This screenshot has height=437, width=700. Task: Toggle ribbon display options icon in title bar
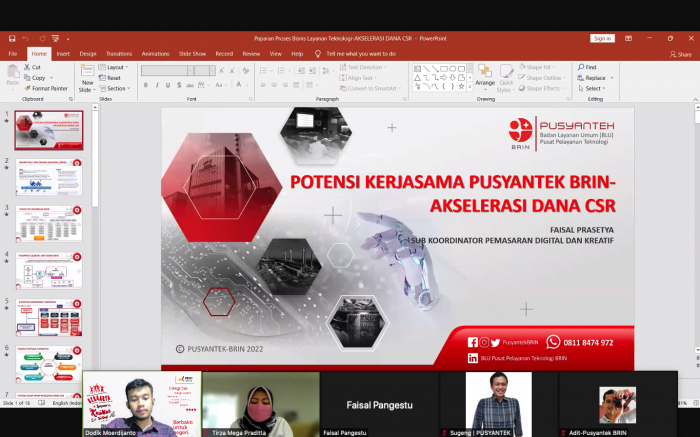(628, 38)
